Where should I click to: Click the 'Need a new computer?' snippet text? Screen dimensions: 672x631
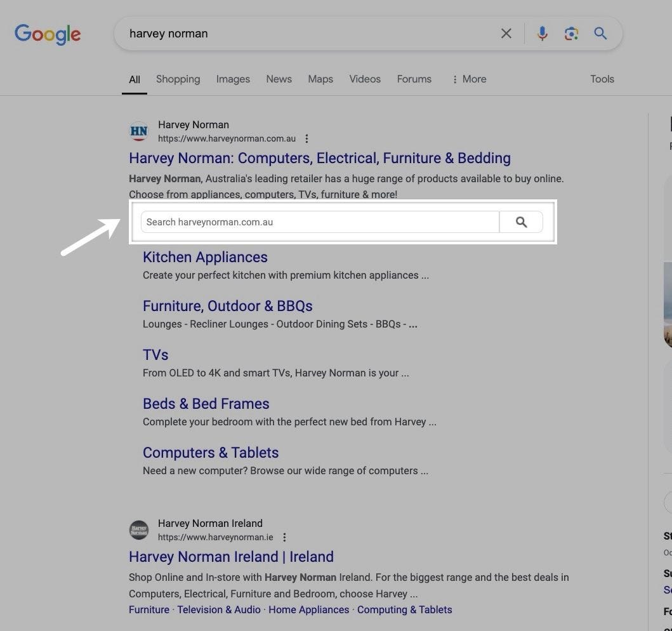click(x=285, y=470)
